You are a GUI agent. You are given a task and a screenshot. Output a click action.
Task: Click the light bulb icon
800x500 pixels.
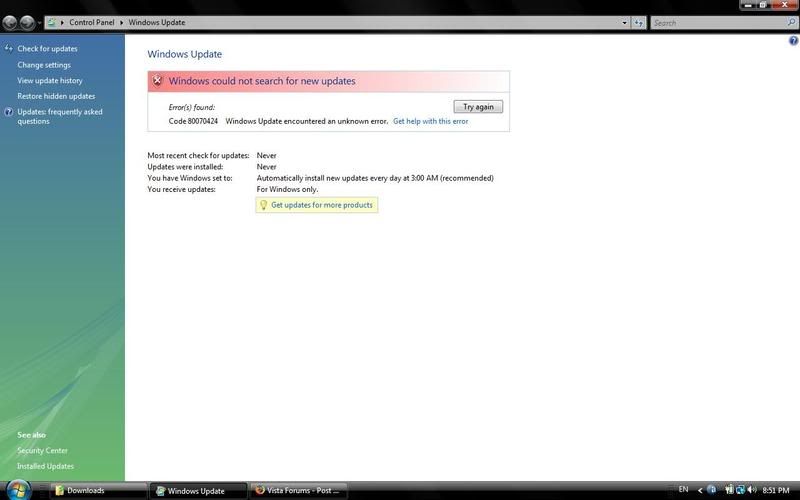coord(263,205)
